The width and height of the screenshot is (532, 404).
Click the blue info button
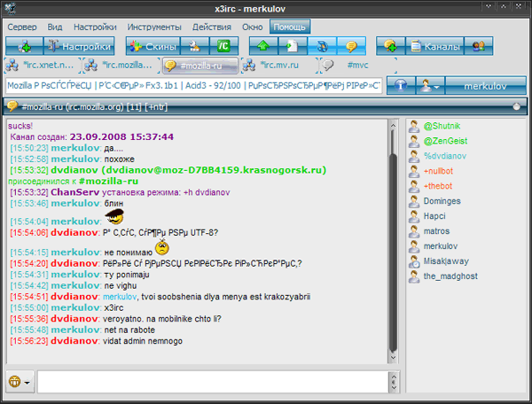[x=401, y=85]
